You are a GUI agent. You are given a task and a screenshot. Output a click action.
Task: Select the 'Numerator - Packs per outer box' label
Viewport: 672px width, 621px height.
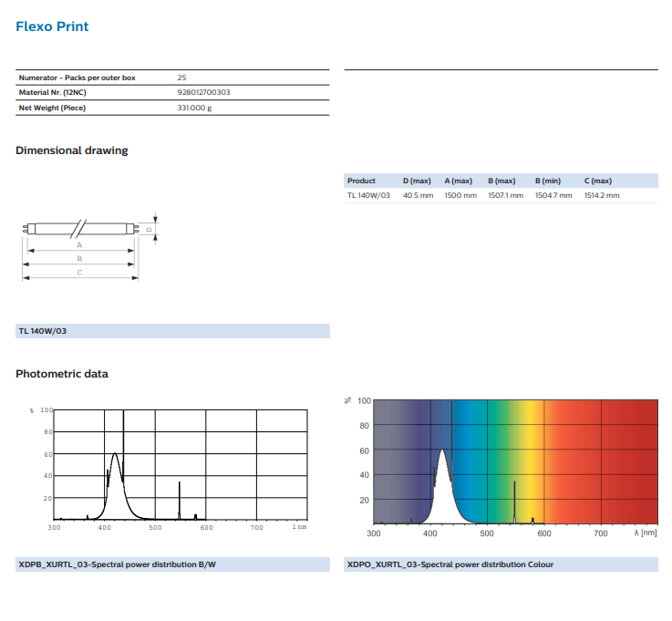[78, 78]
